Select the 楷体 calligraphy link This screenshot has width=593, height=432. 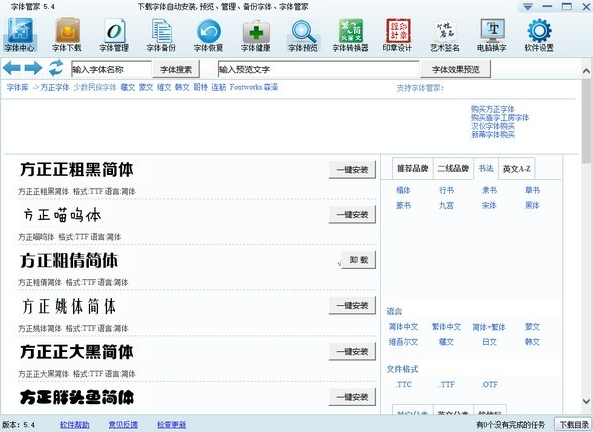coord(403,190)
